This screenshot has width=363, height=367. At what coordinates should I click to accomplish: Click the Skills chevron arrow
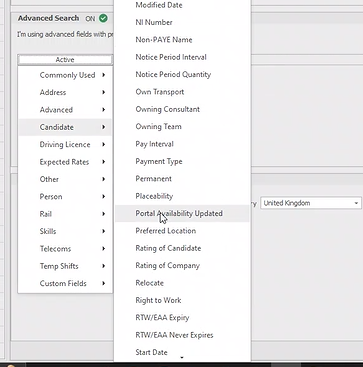pos(104,231)
